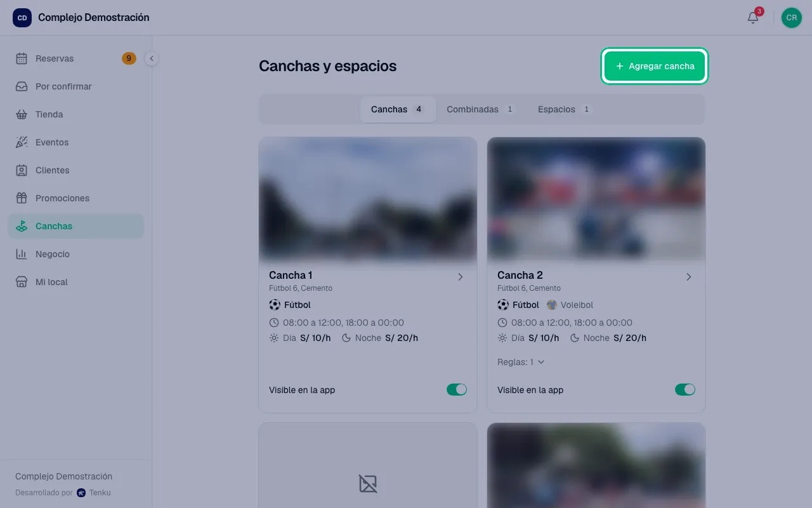This screenshot has height=508, width=812.
Task: Click the Tienda basket icon
Action: pos(22,114)
